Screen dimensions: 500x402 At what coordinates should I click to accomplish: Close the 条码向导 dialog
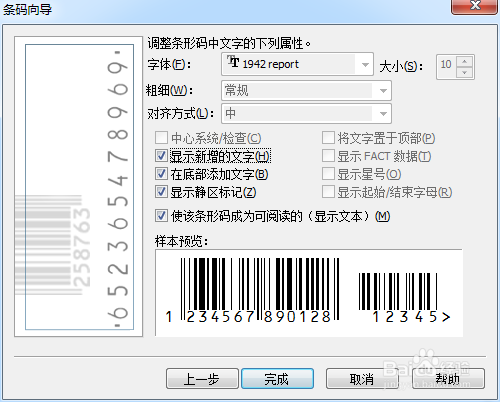click(475, 6)
